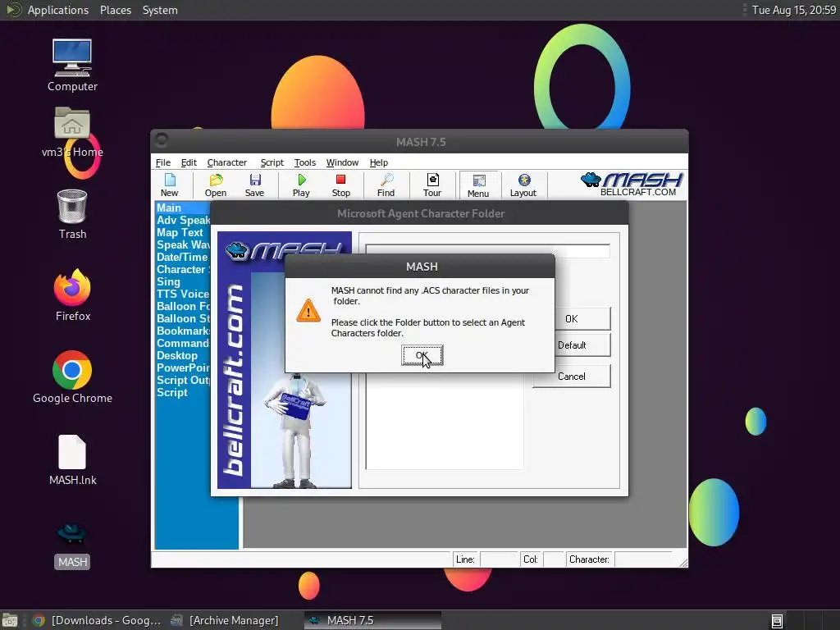Click OK in the MASH warning dialog
This screenshot has height=630, width=840.
(422, 355)
